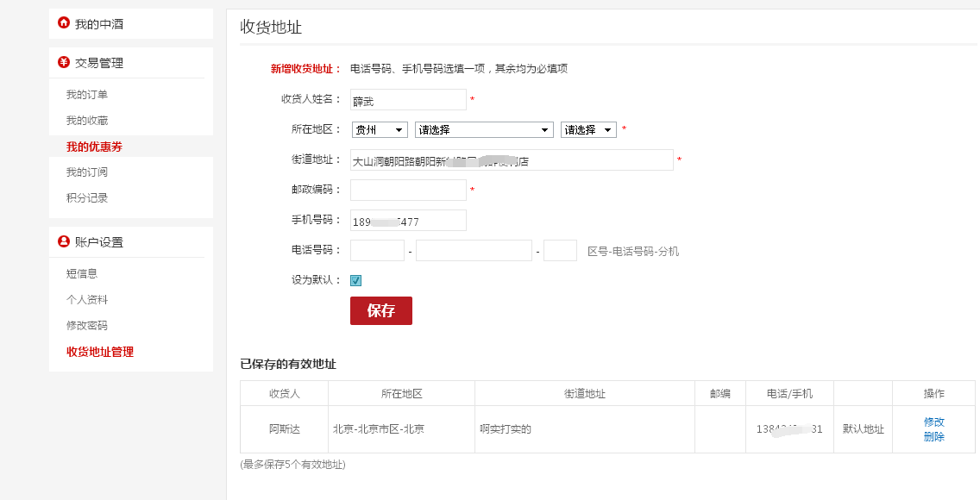Click the 电话/手机 column header

(790, 394)
